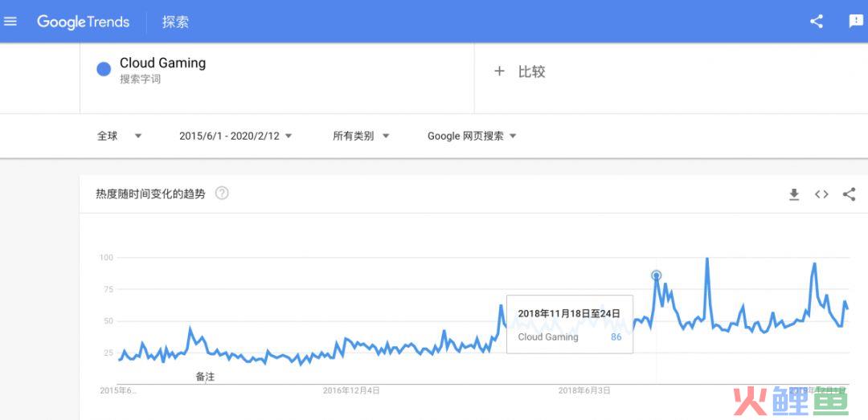Click the highlighted data point at 86
The height and width of the screenshot is (420, 868).
(657, 275)
